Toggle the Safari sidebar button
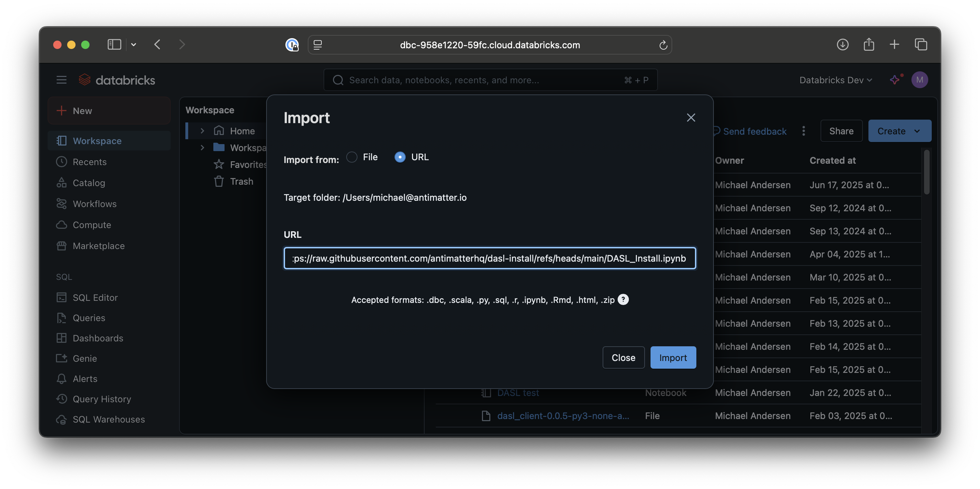The width and height of the screenshot is (980, 489). (114, 45)
